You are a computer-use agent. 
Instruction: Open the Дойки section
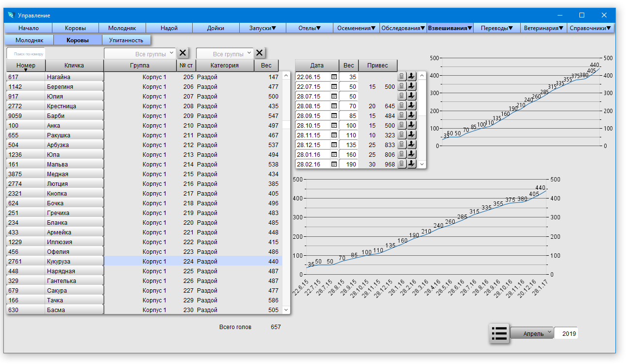point(215,28)
